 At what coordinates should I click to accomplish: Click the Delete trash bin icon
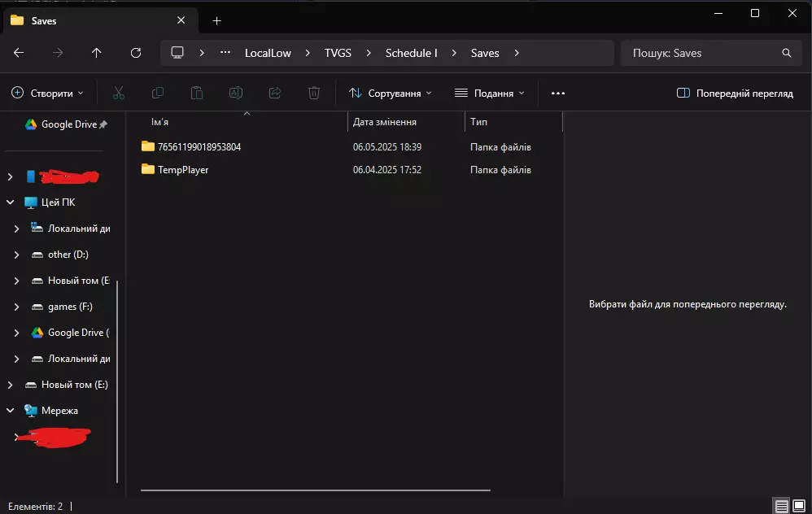coord(313,94)
